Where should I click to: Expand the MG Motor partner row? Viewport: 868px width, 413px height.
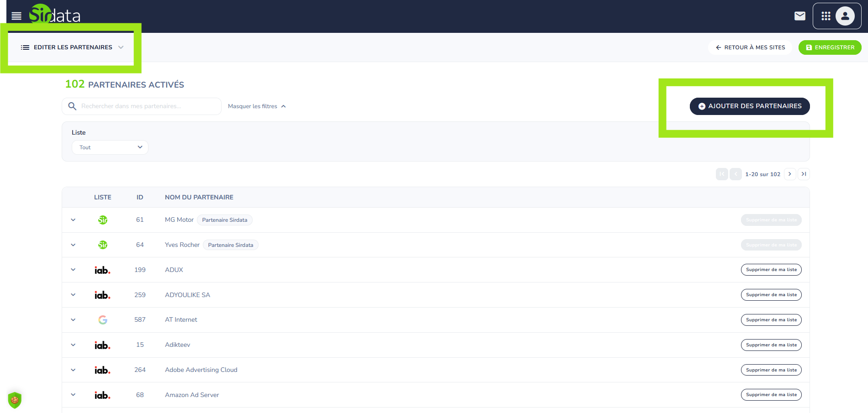pos(73,220)
